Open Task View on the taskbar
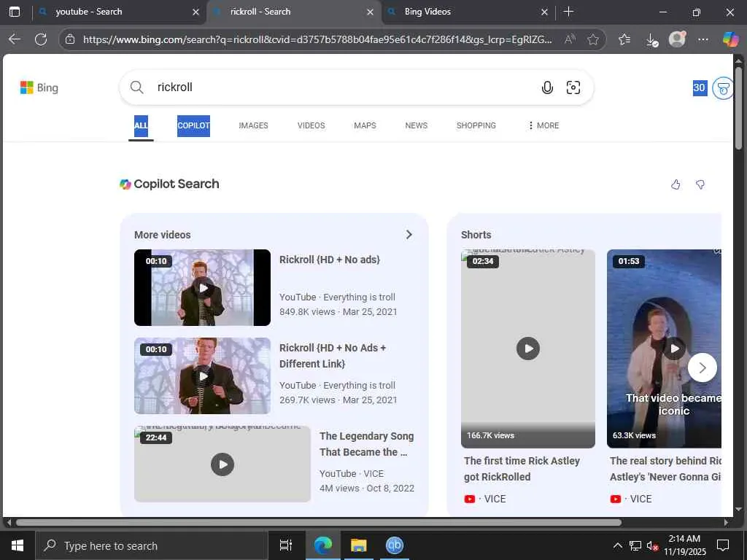Screen dimensions: 747x560 tap(285, 545)
